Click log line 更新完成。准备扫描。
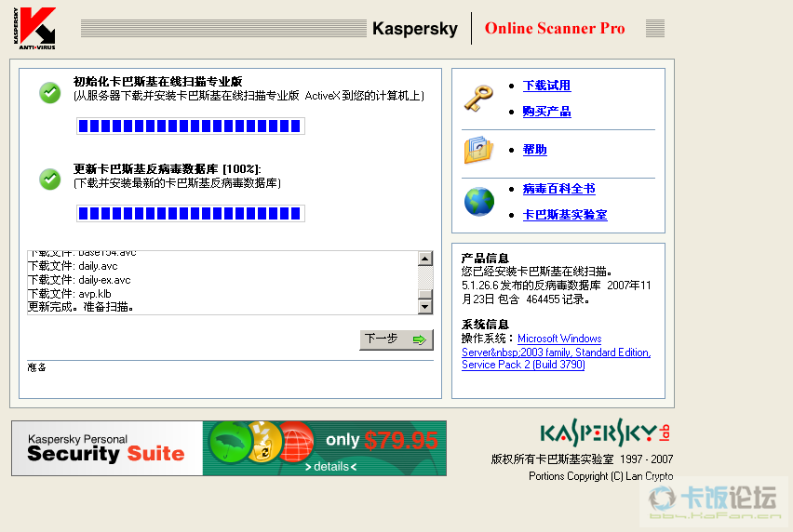 point(80,307)
